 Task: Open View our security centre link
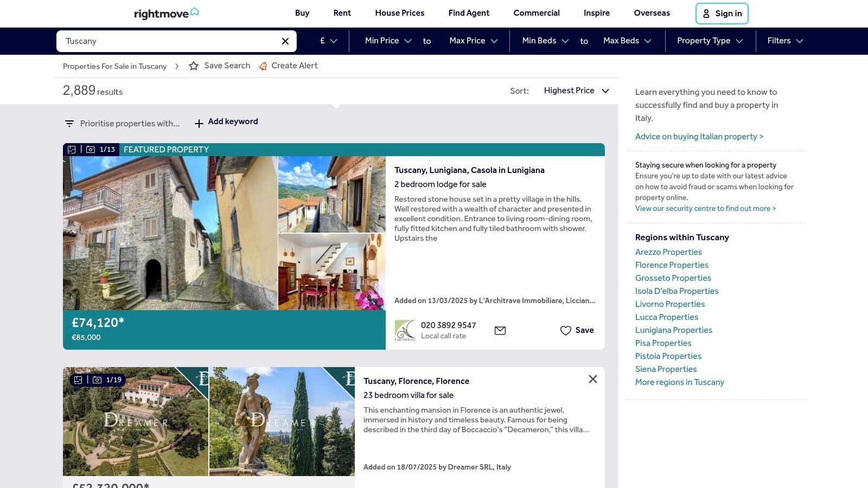pos(706,209)
